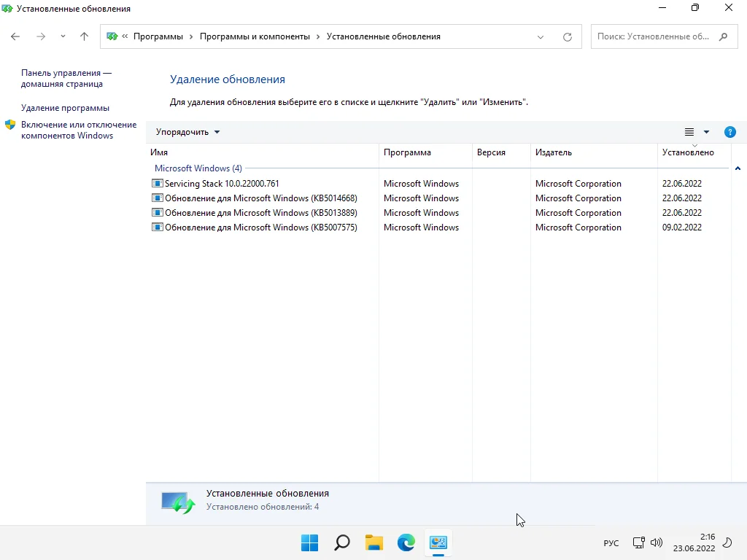Open network status tray icon

638,542
